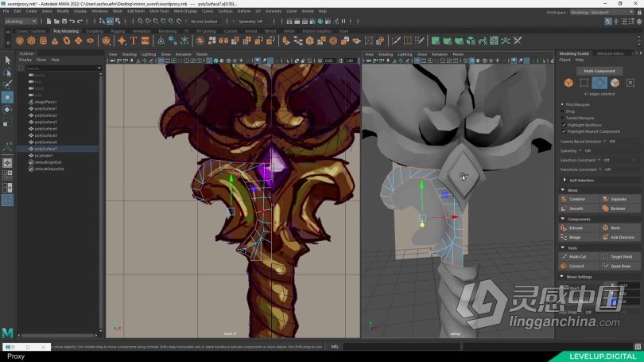This screenshot has height=362, width=644.
Task: Toggle Highlight Nearest Component checkbox
Action: point(564,131)
